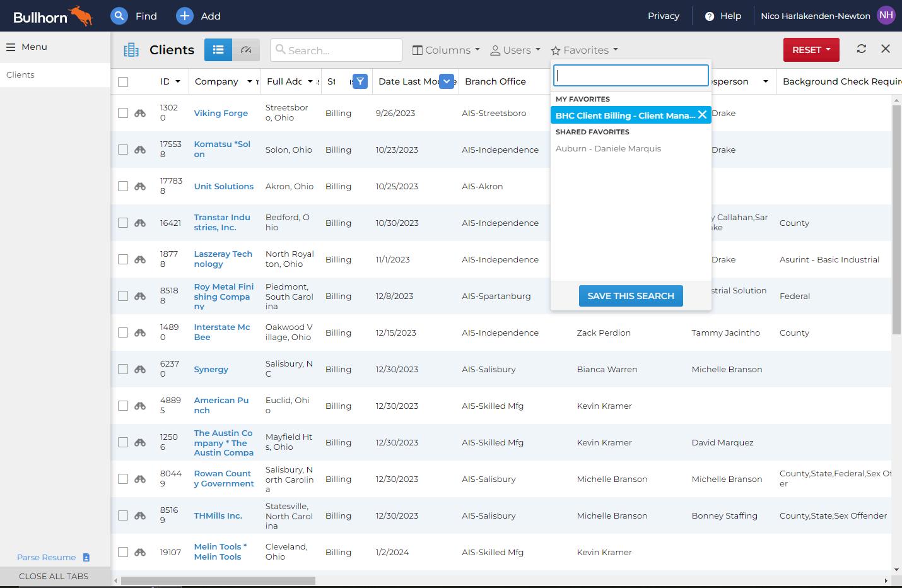Open the Synergy company link
The width and height of the screenshot is (902, 588).
[x=211, y=369]
